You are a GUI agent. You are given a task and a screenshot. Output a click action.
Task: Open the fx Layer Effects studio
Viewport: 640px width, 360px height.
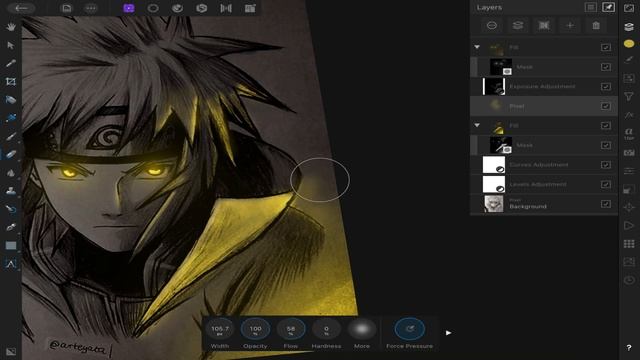click(x=629, y=116)
